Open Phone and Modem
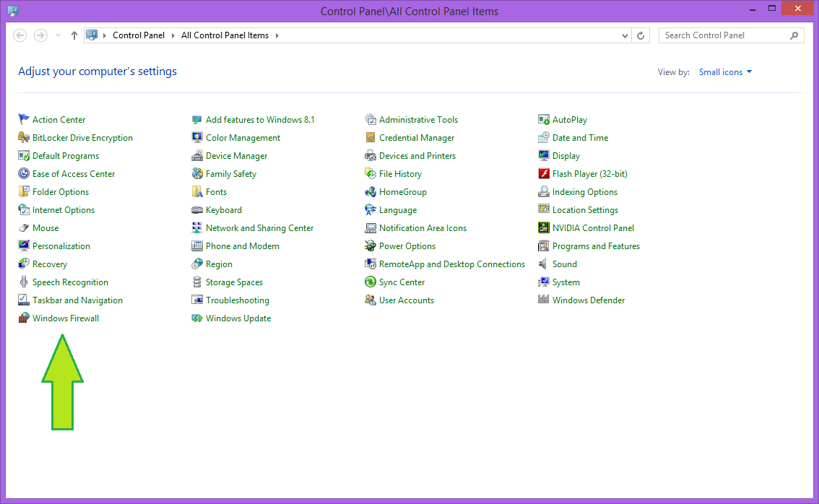Screen dimensions: 819x504 [243, 246]
